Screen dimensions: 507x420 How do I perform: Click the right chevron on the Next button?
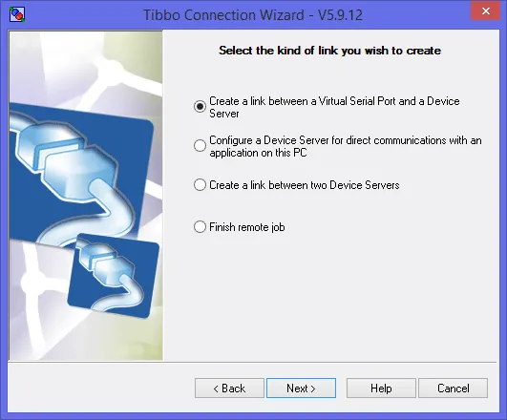click(x=312, y=388)
